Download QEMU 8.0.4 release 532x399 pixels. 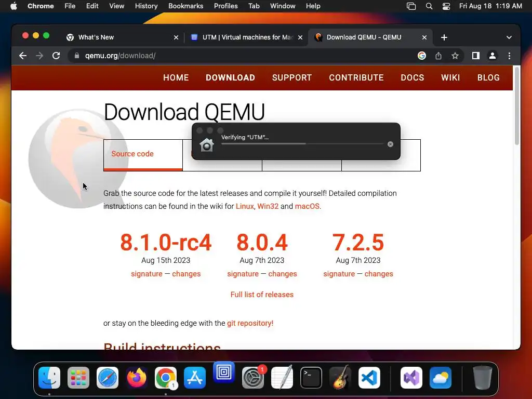[262, 243]
